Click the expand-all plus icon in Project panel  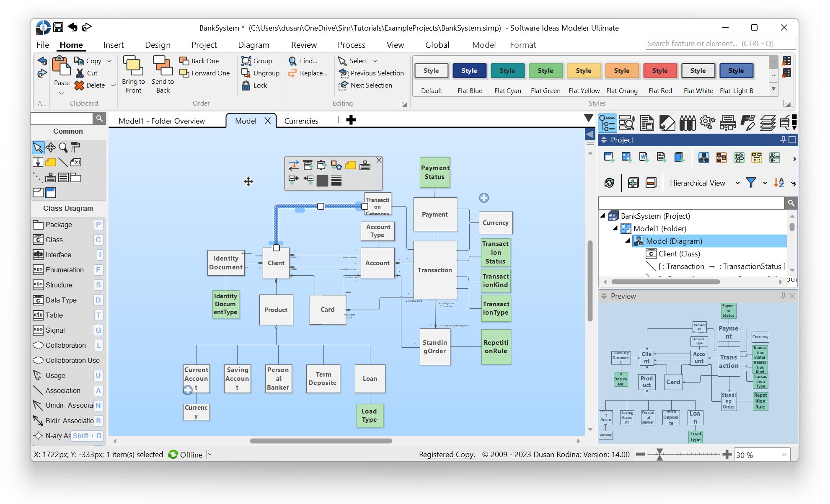tap(633, 183)
